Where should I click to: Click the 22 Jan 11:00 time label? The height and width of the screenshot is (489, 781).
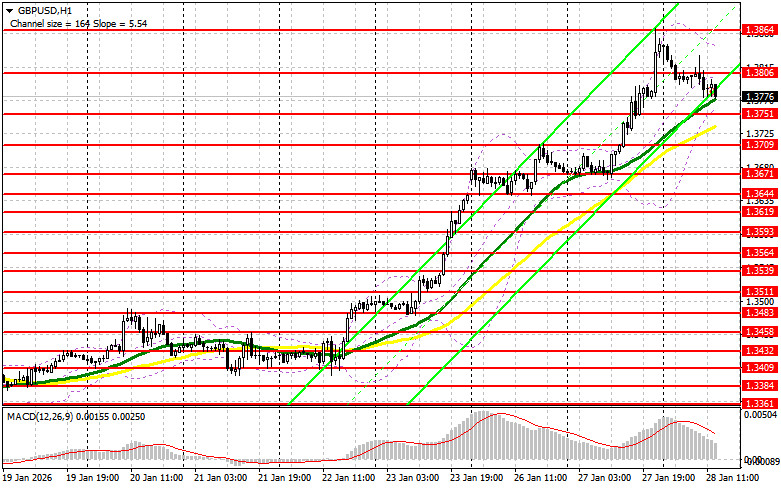(x=349, y=478)
